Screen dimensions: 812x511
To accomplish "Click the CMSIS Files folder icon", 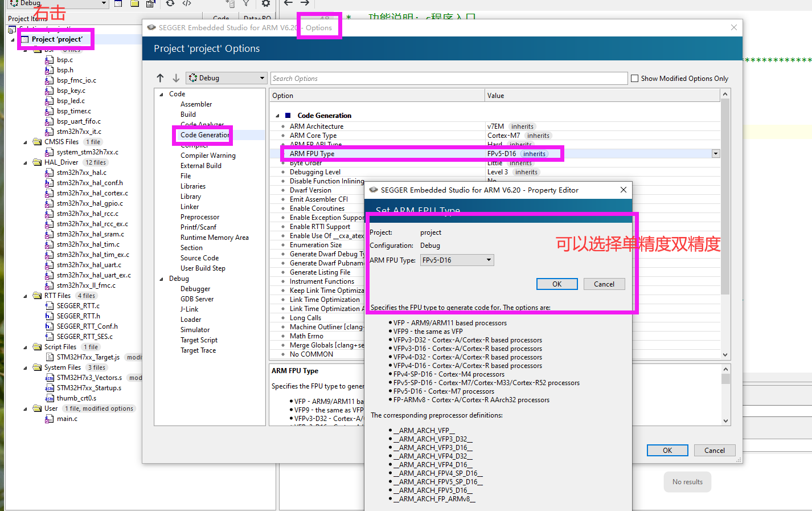I will (38, 142).
